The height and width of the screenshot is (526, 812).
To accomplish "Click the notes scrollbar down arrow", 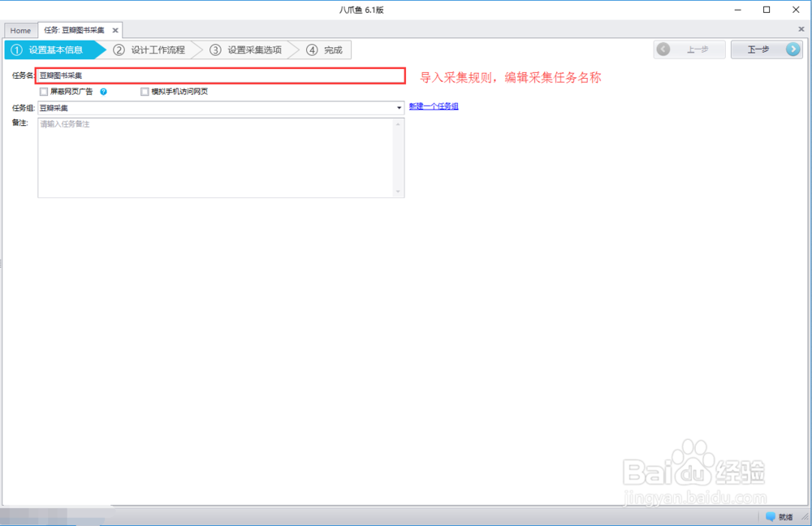I will point(398,192).
